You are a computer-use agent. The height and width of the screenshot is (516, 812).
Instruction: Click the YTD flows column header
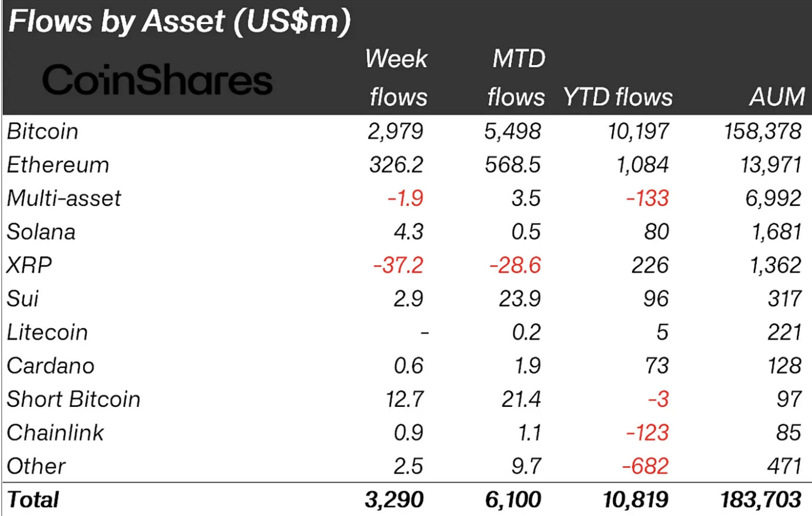[x=618, y=97]
